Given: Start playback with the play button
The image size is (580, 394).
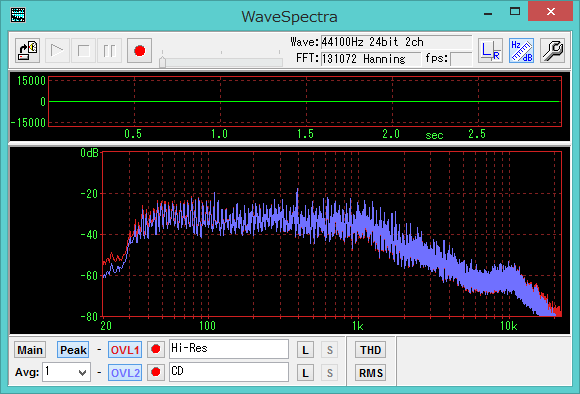Looking at the screenshot, I should 57,51.
